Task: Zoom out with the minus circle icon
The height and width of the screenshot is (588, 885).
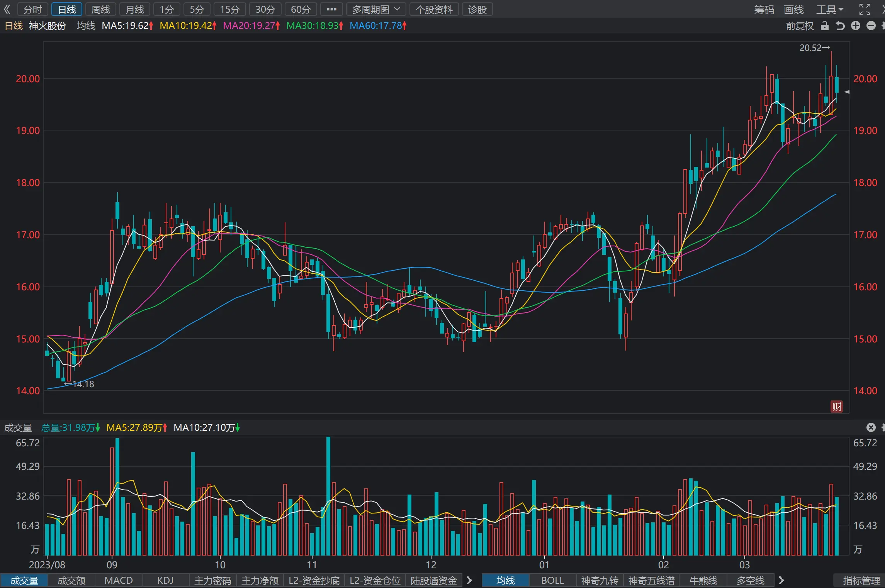Action: click(x=871, y=26)
